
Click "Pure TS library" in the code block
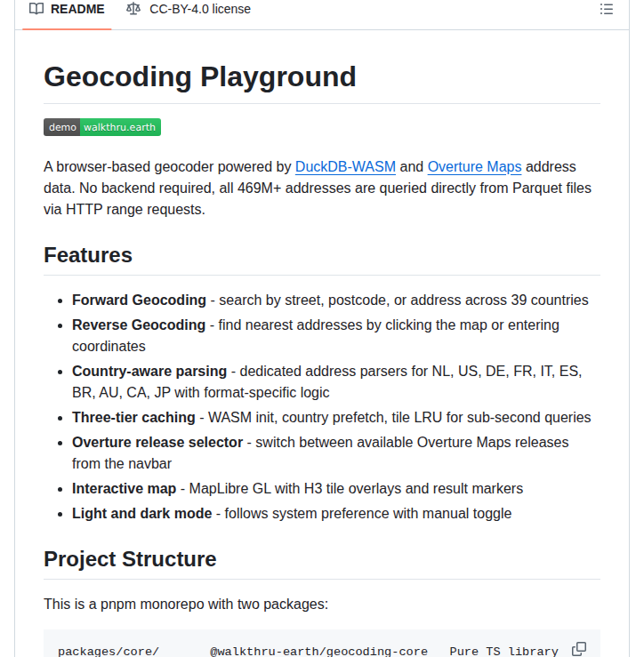(x=504, y=651)
